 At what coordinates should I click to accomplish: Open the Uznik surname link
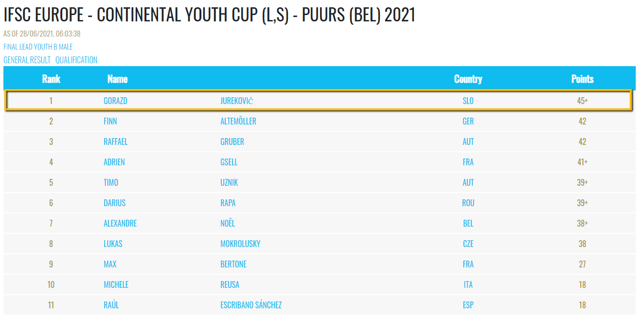point(229,182)
